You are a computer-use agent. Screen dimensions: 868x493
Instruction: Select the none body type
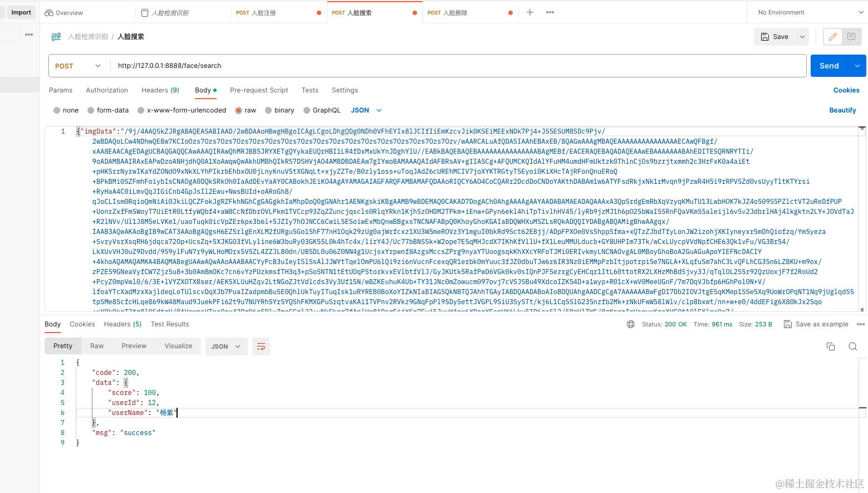pos(66,110)
